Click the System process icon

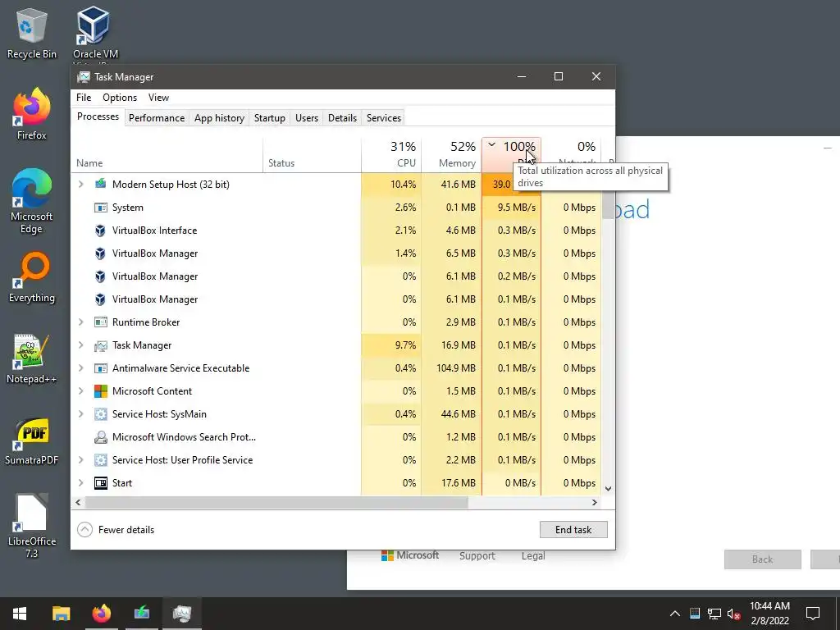coord(100,208)
